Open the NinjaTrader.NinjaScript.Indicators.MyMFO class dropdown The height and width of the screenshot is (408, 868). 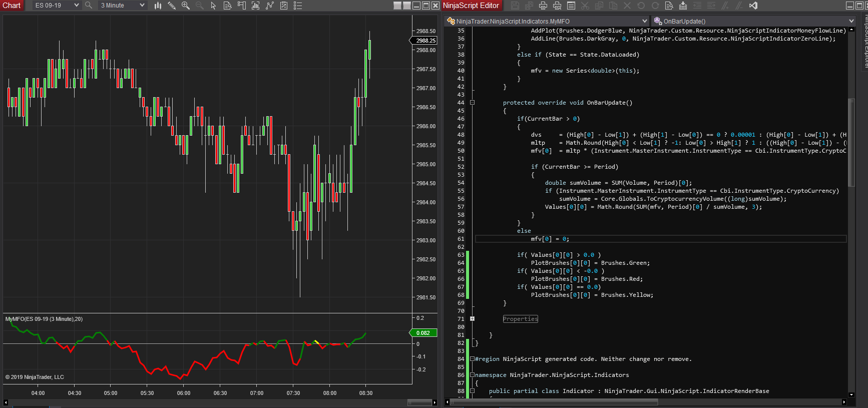coord(547,21)
